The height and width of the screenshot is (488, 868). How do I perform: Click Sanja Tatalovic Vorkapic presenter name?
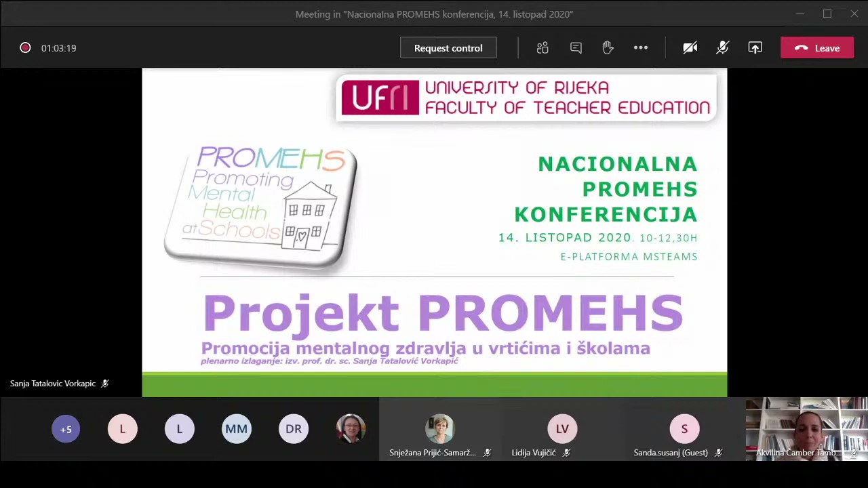53,384
